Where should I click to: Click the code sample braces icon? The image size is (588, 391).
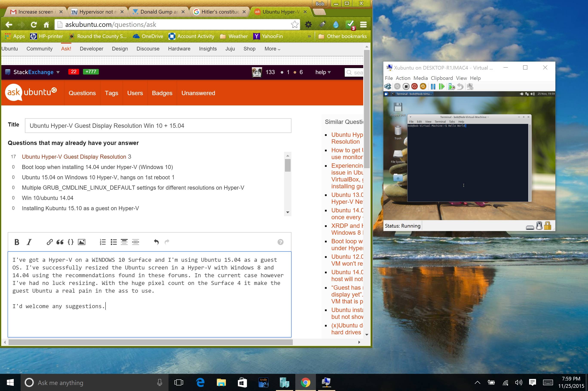(x=71, y=242)
